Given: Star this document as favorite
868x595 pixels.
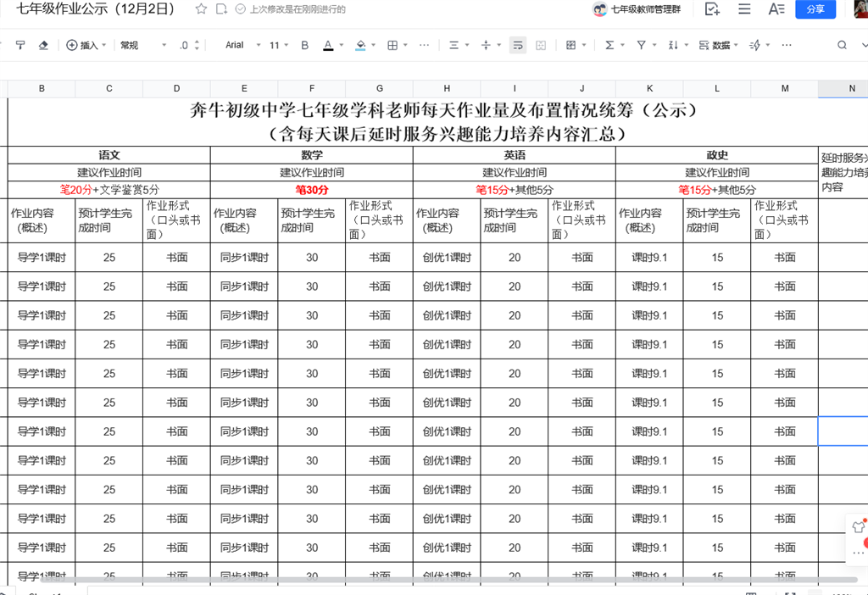Looking at the screenshot, I should pos(201,8).
